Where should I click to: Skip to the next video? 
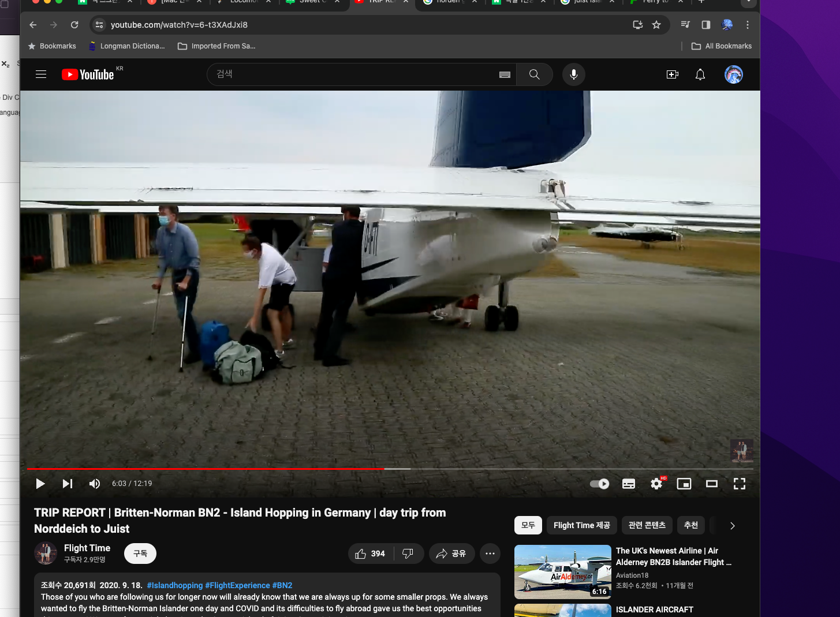coord(68,484)
